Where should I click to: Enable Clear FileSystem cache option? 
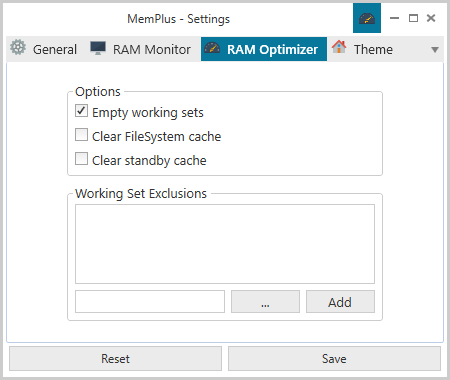[81, 135]
